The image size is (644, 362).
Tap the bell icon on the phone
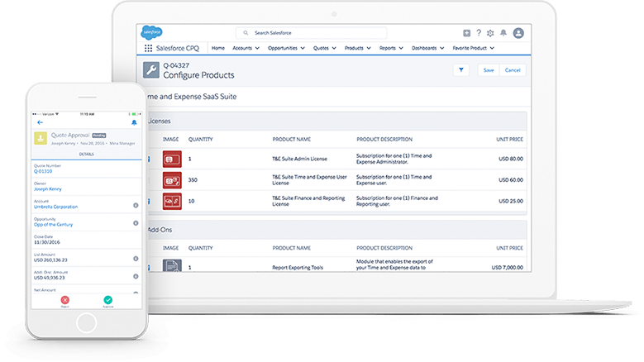(x=134, y=122)
